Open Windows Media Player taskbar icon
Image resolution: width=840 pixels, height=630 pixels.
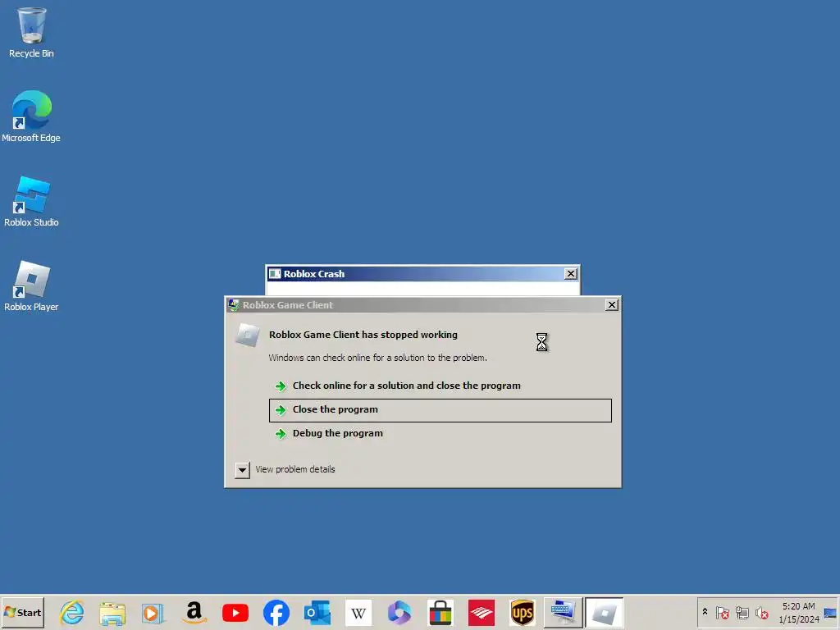click(x=152, y=613)
